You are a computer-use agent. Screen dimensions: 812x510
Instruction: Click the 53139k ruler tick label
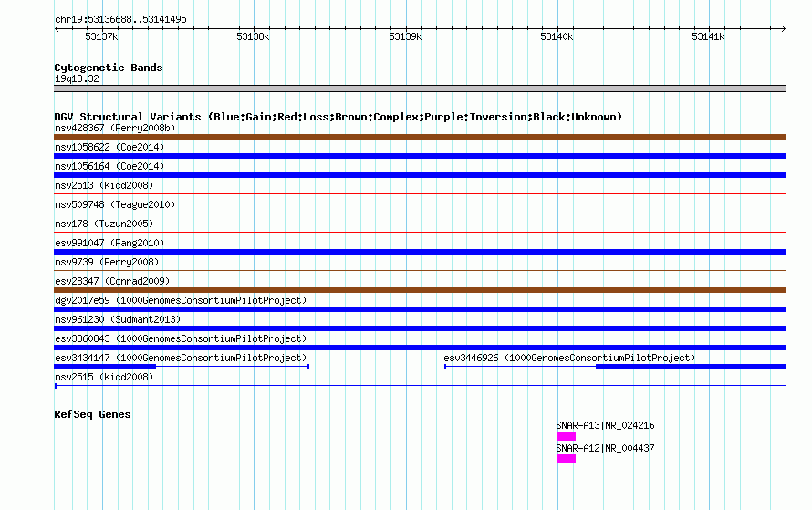(x=405, y=36)
